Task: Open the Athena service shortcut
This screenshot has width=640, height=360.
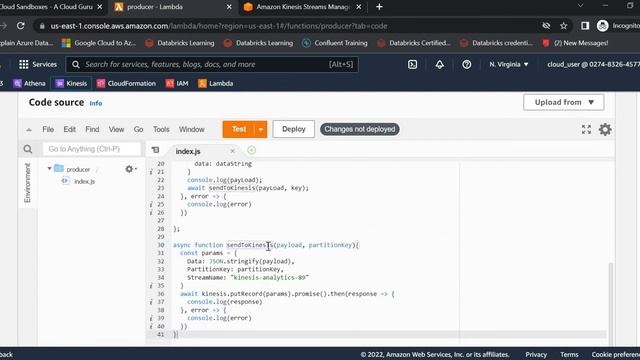Action: coord(29,83)
